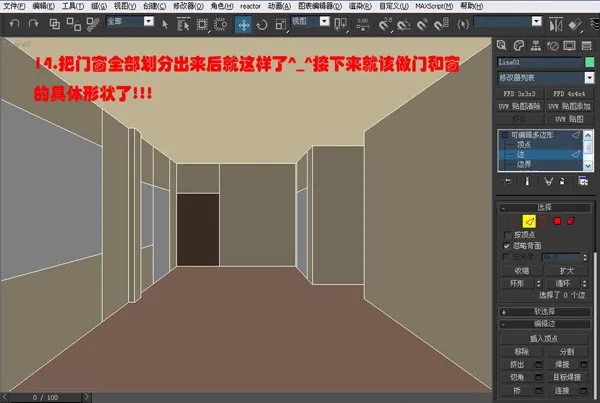This screenshot has height=403, width=600.
Task: Open the Utilities command panel
Action: tap(587, 46)
